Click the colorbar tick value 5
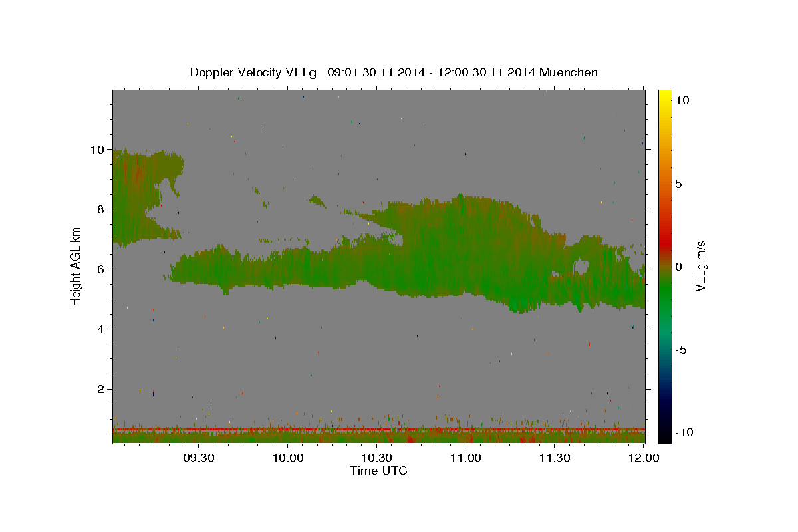This screenshot has height=532, width=798. pos(679,184)
